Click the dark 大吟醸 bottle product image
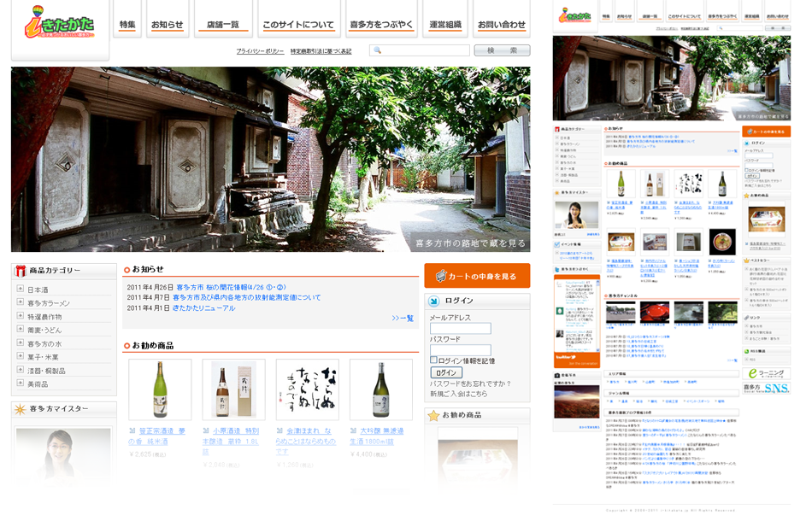Image resolution: width=812 pixels, height=515 pixels. point(381,389)
